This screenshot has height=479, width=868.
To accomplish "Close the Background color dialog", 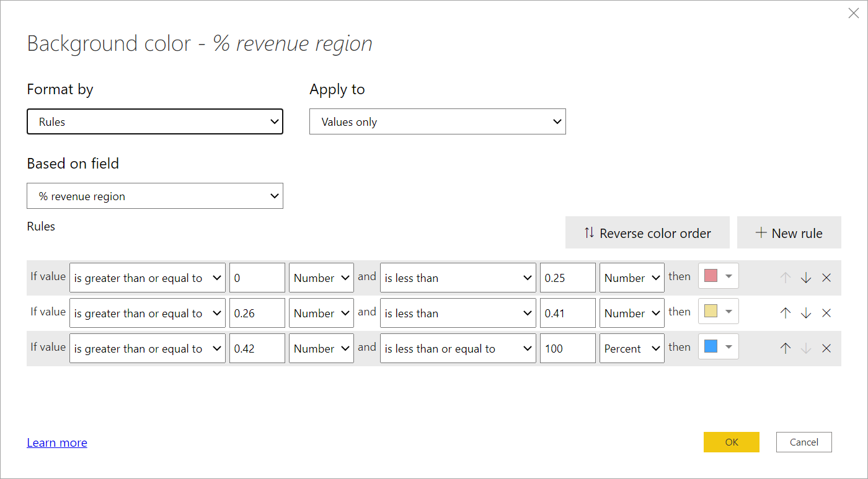I will (854, 13).
